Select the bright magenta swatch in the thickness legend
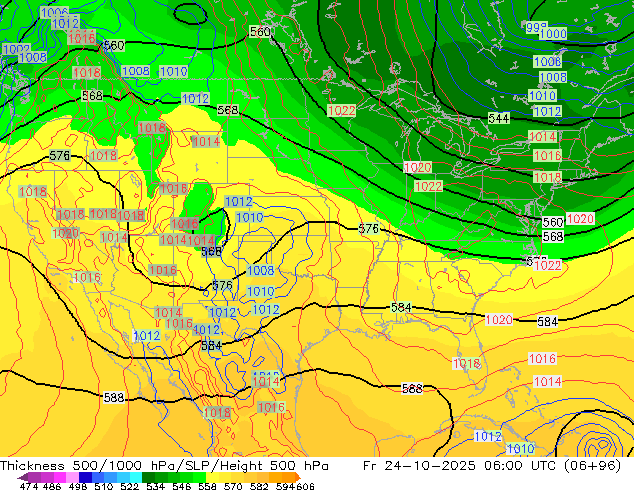Viewport: 634px width, 490px height. [x=59, y=477]
